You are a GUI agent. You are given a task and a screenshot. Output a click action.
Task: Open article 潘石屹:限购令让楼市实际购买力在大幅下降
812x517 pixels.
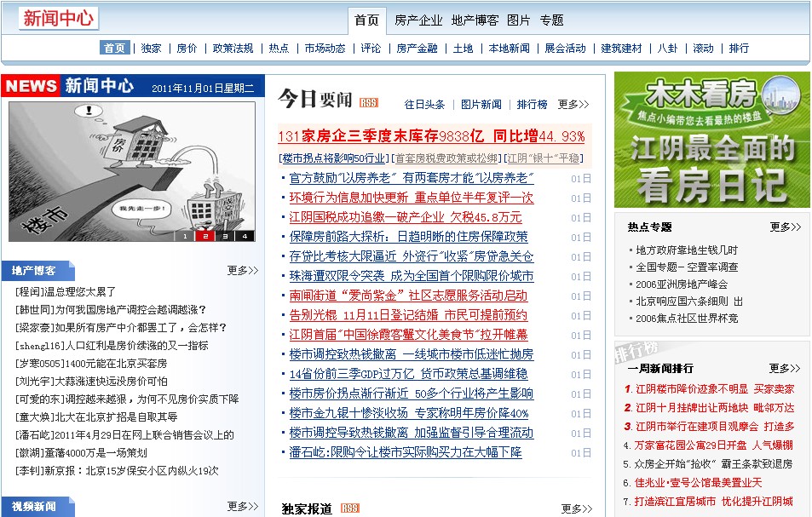pos(405,452)
